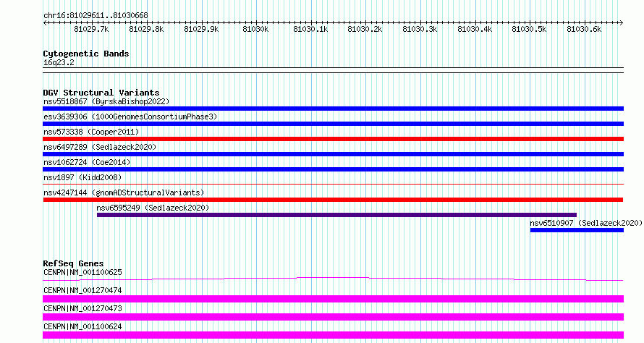This screenshot has width=644, height=343.
Task: Click the 16q23.2 cytogenetic band line
Action: [333, 70]
